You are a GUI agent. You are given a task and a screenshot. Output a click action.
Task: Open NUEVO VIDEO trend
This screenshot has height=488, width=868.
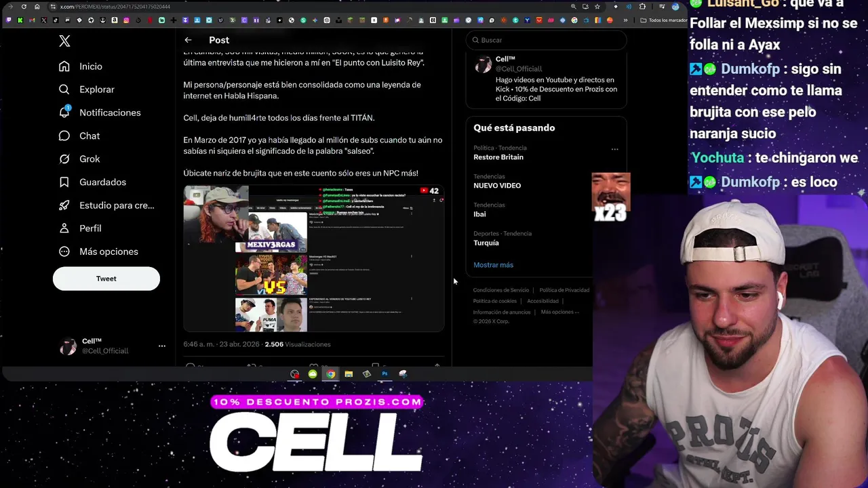(x=497, y=186)
